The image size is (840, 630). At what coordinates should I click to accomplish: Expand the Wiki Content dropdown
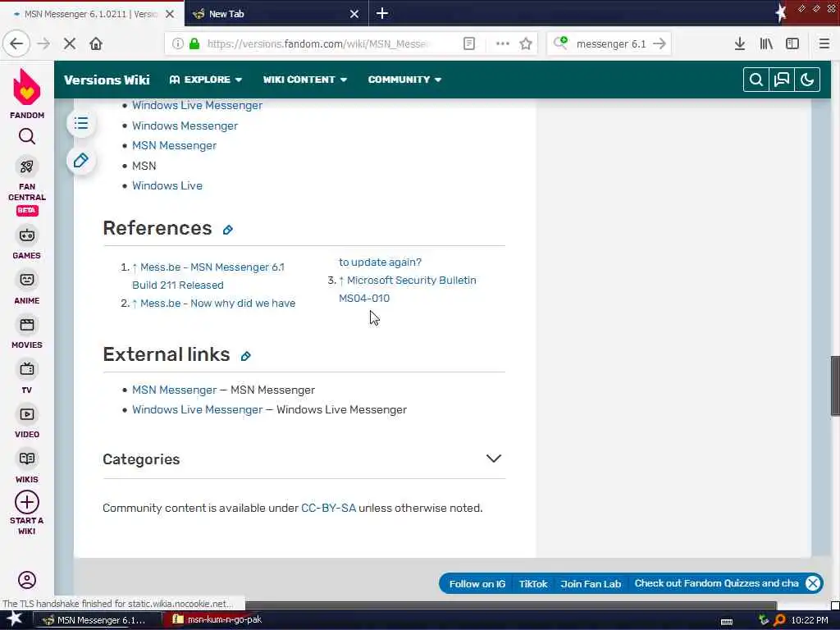point(305,80)
